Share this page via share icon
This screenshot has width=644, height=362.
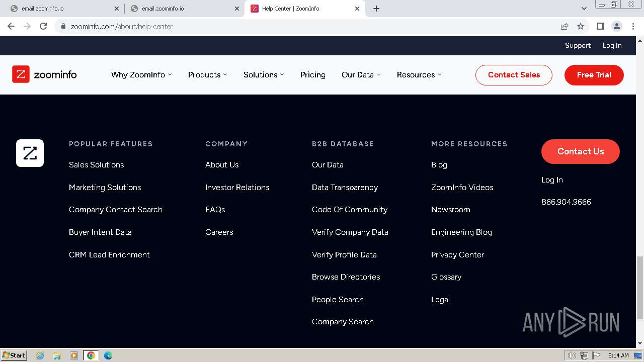565,26
